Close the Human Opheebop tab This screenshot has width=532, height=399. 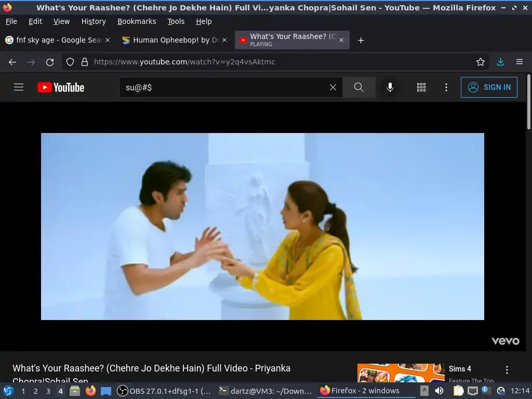pos(224,40)
